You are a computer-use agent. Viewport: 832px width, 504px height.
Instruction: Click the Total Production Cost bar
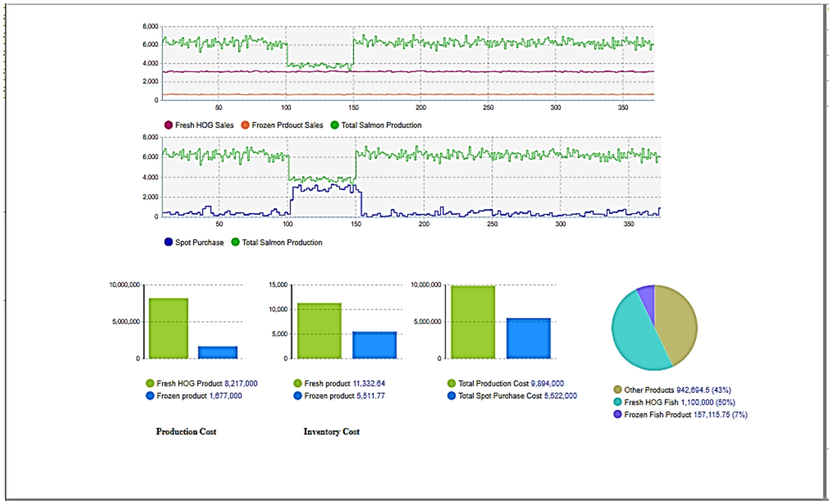[x=473, y=322]
